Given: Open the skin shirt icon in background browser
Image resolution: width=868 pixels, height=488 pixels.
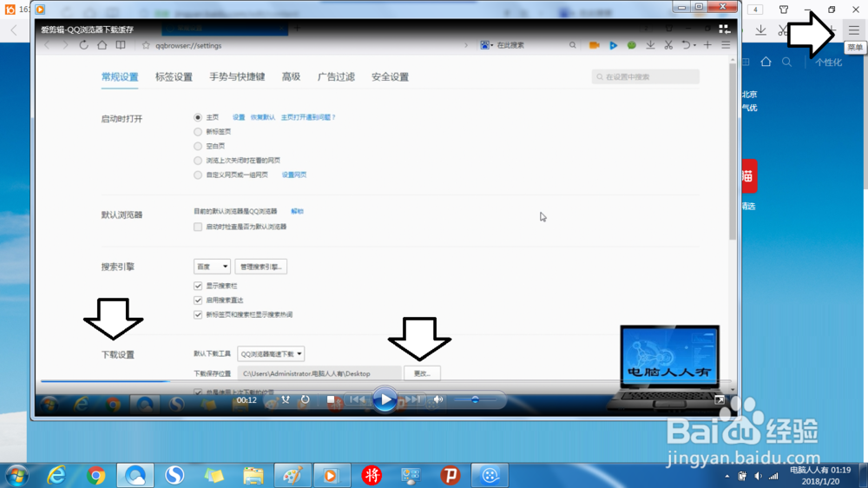Looking at the screenshot, I should (x=783, y=10).
